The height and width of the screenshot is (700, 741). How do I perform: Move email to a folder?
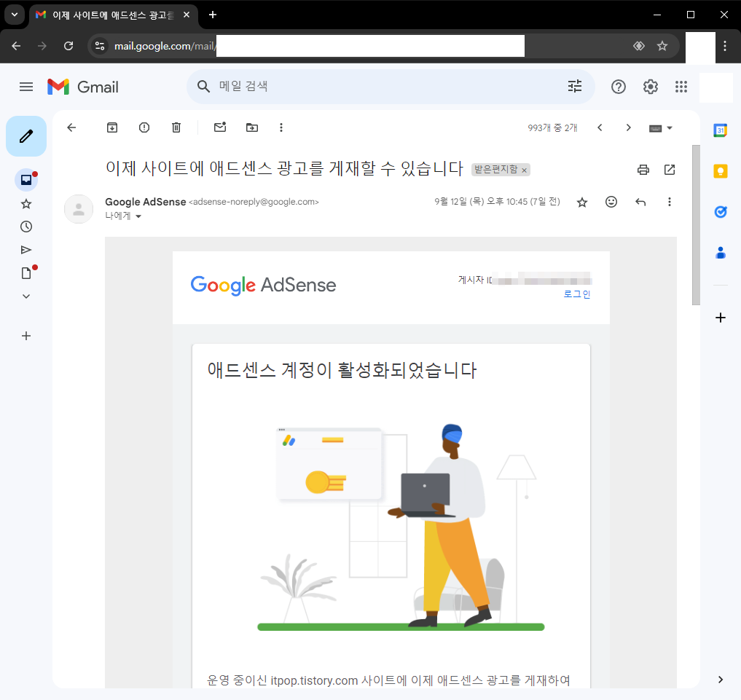point(252,127)
